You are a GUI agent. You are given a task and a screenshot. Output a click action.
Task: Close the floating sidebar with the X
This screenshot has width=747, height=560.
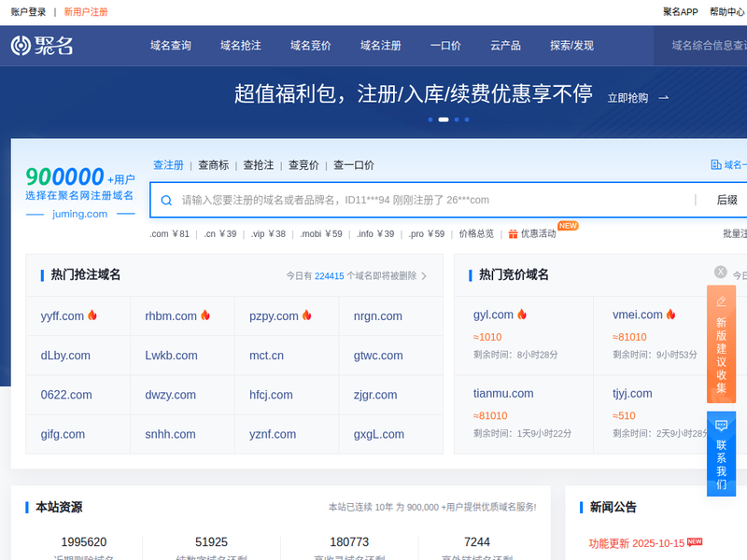pos(721,272)
